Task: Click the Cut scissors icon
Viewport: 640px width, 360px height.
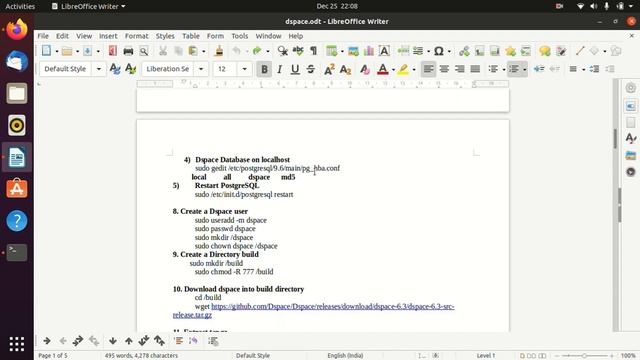Action: (x=162, y=51)
